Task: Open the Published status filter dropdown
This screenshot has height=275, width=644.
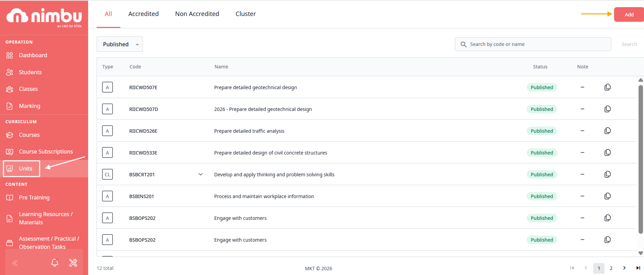Action: [120, 44]
